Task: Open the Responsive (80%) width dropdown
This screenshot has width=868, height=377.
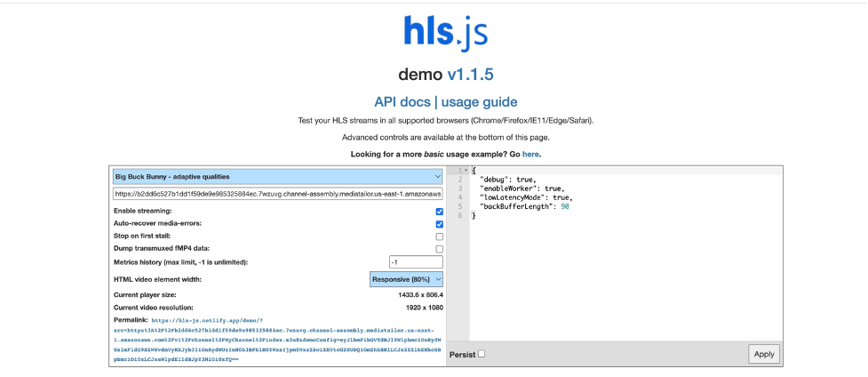Action: coord(406,279)
